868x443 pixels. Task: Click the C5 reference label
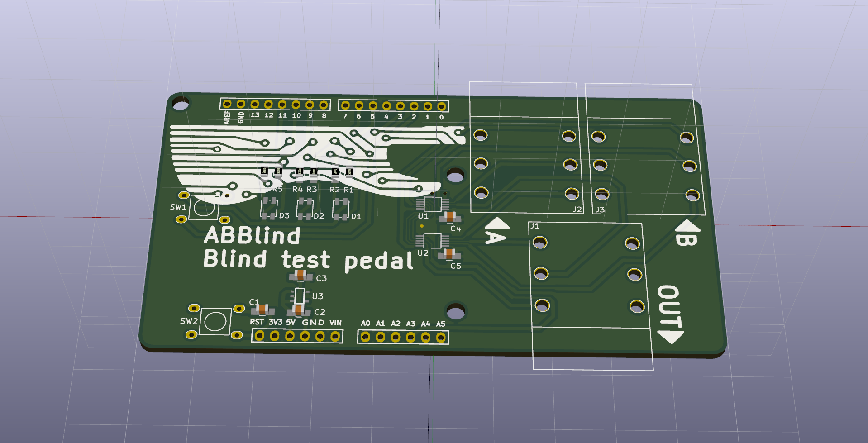[x=455, y=266]
